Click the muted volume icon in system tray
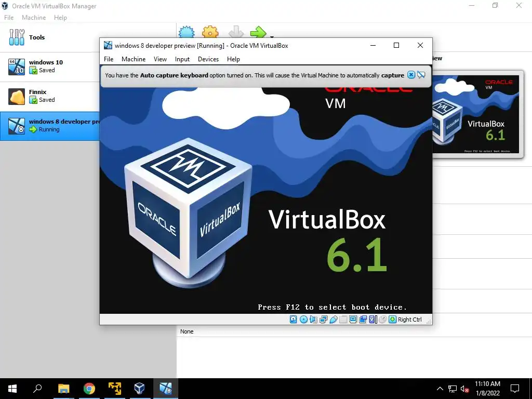This screenshot has width=532, height=399. (465, 389)
